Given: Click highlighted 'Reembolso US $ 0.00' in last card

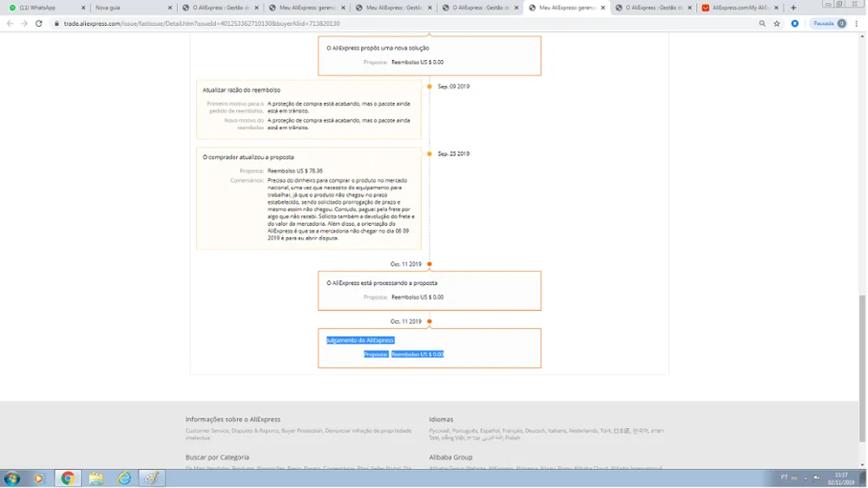Looking at the screenshot, I should click(x=418, y=354).
